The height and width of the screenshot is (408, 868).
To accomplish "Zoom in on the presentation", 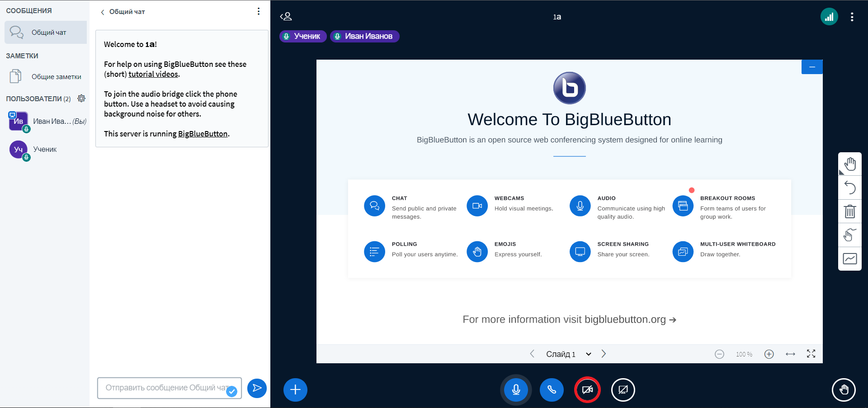I will click(x=769, y=354).
